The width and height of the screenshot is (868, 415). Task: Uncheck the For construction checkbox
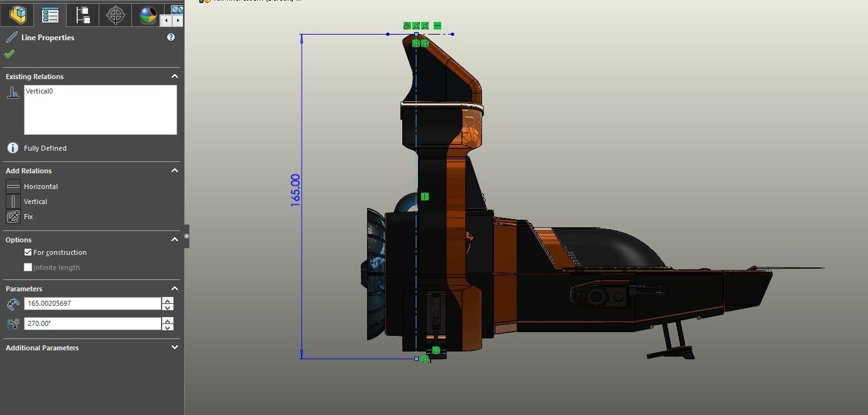click(x=28, y=252)
